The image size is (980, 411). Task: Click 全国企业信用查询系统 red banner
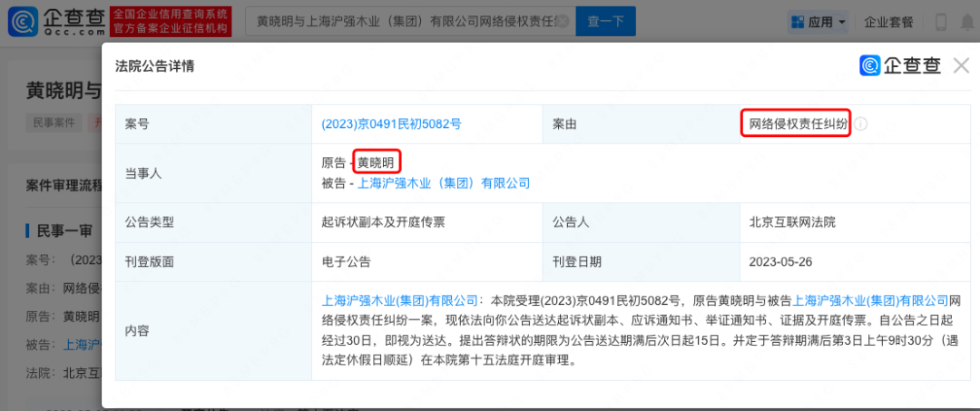tap(170, 21)
